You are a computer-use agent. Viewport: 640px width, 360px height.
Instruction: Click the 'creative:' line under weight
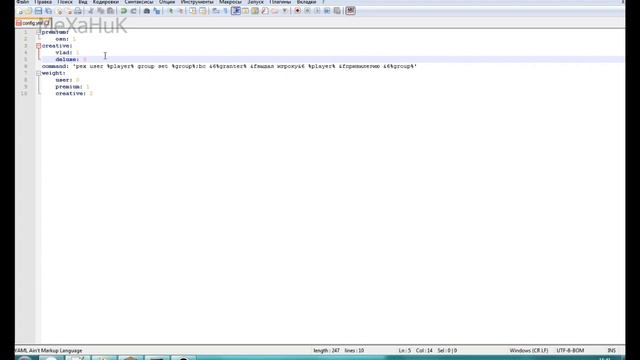click(x=74, y=93)
